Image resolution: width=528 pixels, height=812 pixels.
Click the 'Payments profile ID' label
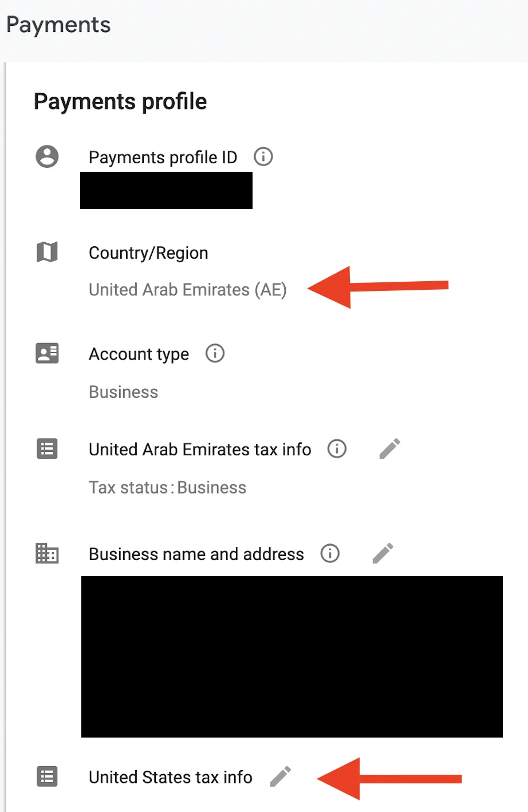pyautogui.click(x=163, y=157)
